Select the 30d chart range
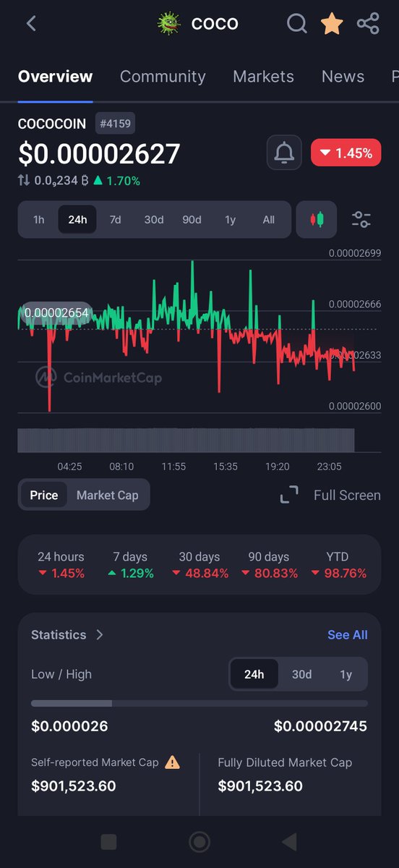 [x=154, y=220]
